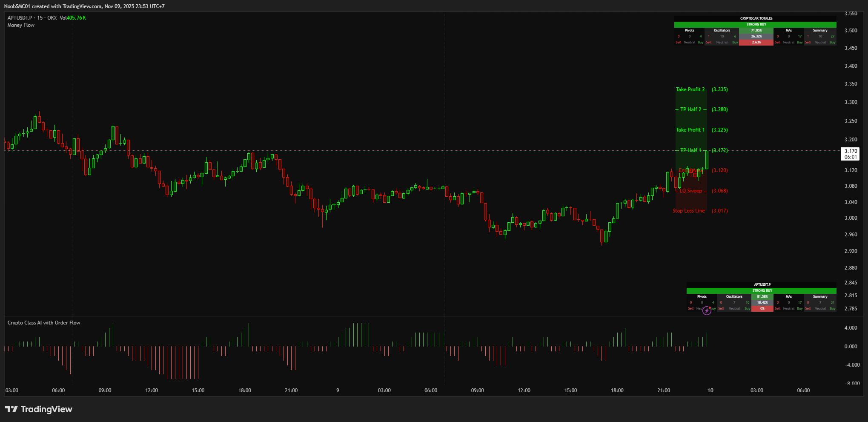
Task: Select the Crypto Class AI with Order Flow label
Action: 44,323
